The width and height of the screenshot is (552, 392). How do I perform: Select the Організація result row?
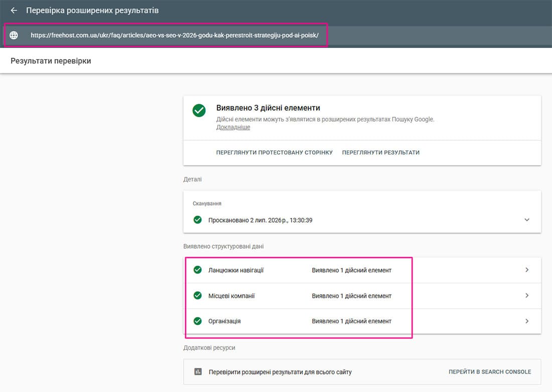362,321
